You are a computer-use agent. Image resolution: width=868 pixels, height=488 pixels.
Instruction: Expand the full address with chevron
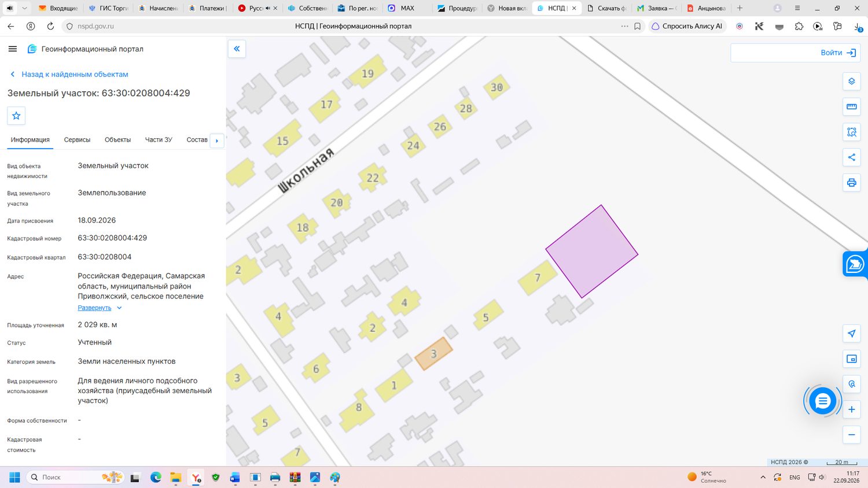click(119, 308)
